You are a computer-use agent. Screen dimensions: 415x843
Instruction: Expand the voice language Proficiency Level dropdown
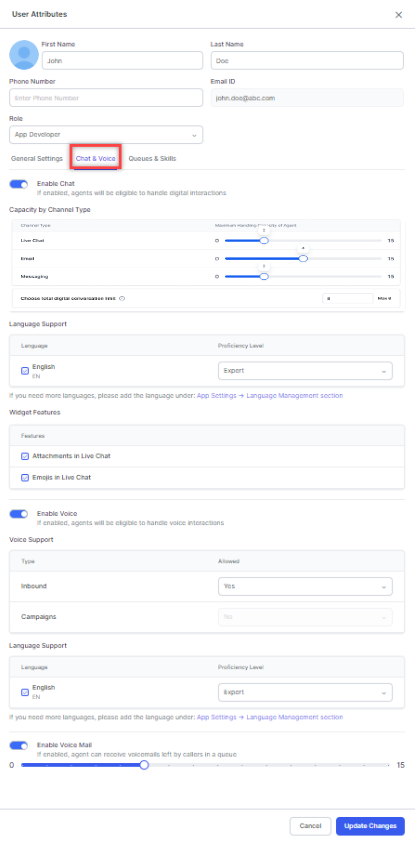click(305, 692)
